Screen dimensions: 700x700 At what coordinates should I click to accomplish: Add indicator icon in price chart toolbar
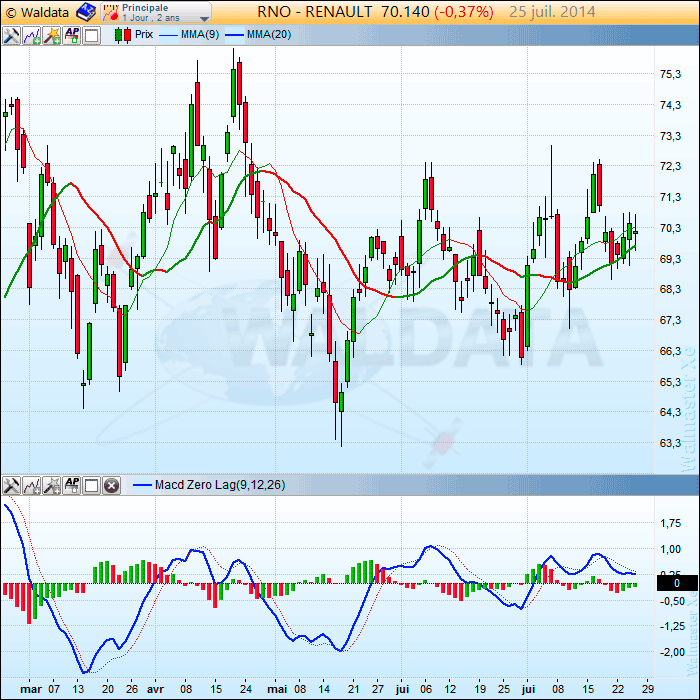coord(32,35)
